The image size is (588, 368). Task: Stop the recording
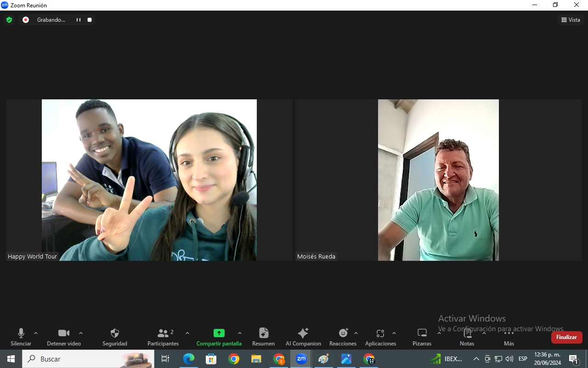pyautogui.click(x=90, y=20)
